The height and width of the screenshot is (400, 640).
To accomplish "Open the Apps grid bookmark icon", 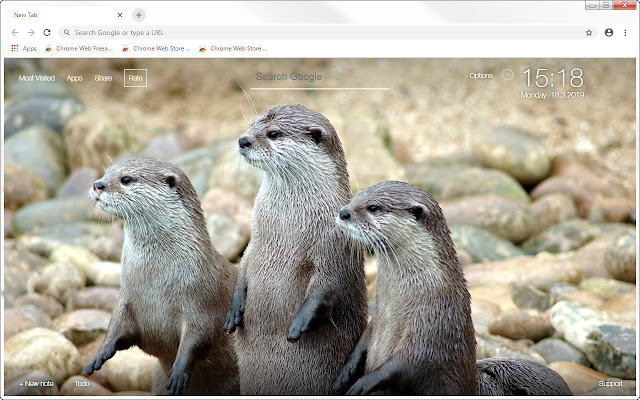I will pyautogui.click(x=15, y=48).
